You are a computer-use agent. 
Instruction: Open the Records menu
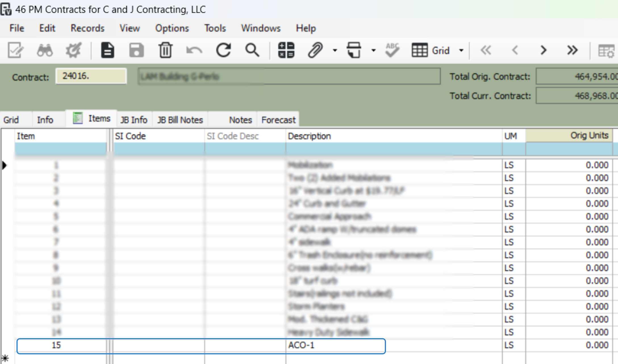coord(87,28)
